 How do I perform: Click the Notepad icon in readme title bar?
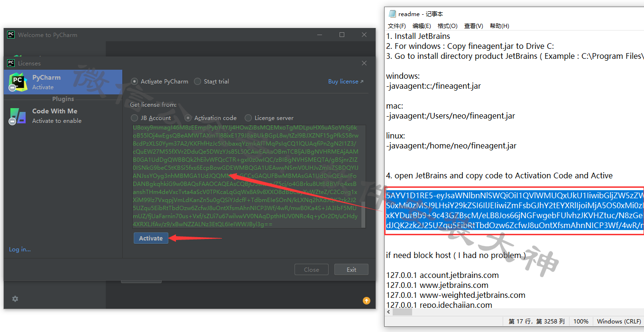tap(392, 14)
